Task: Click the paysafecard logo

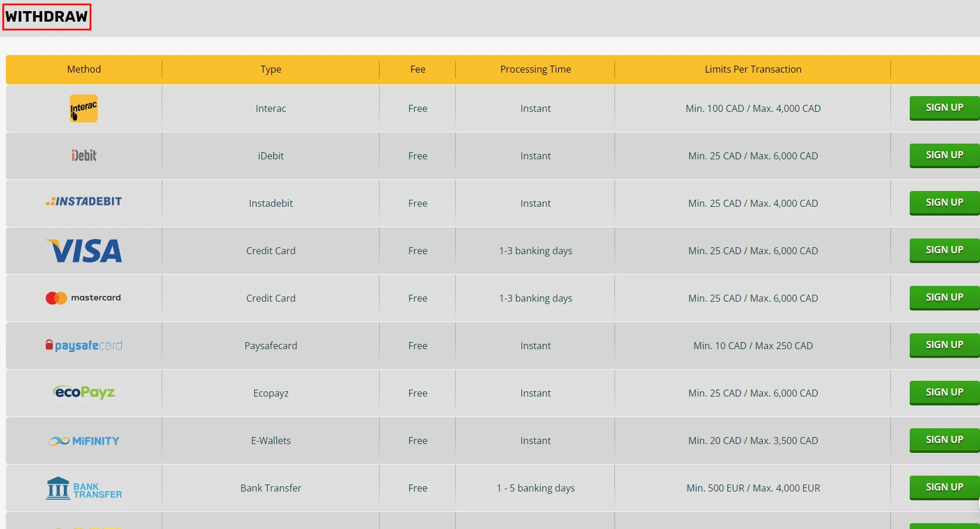Action: (x=84, y=346)
